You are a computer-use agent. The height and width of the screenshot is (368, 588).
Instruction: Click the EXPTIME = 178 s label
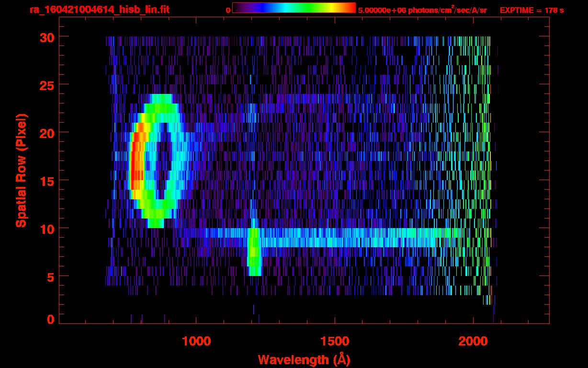pyautogui.click(x=531, y=10)
